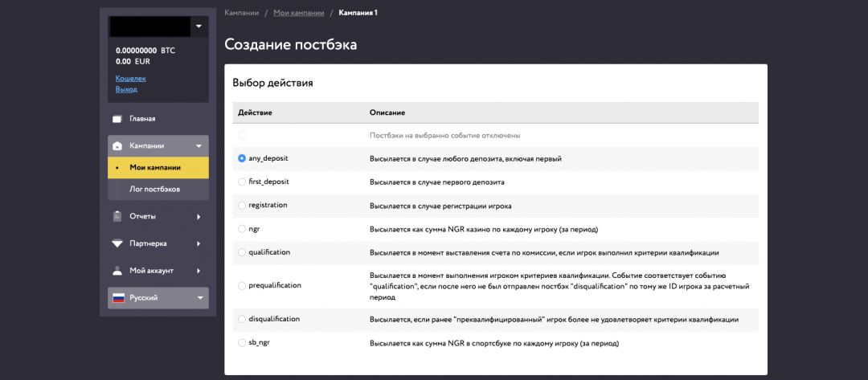This screenshot has height=380, width=868.
Task: Click the disabled postbacks description text
Action: click(x=445, y=135)
